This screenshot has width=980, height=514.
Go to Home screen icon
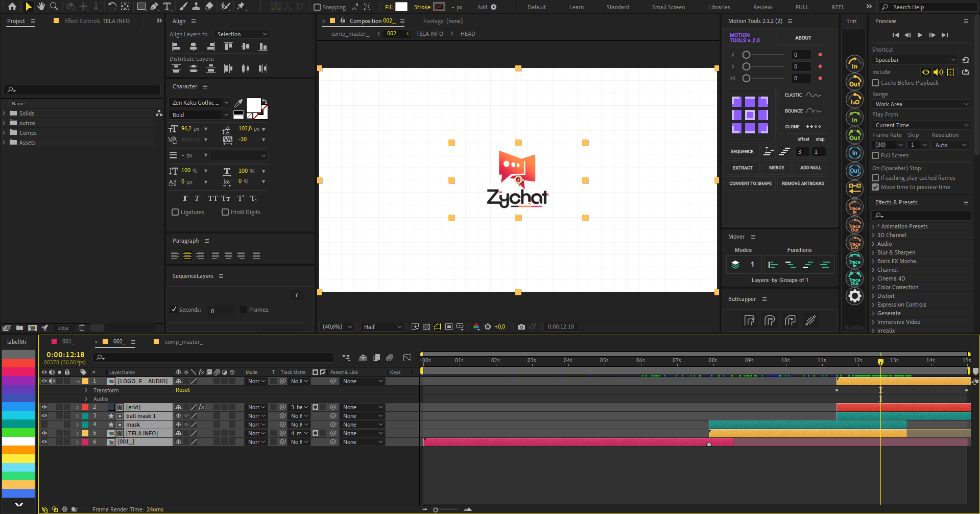[12, 7]
